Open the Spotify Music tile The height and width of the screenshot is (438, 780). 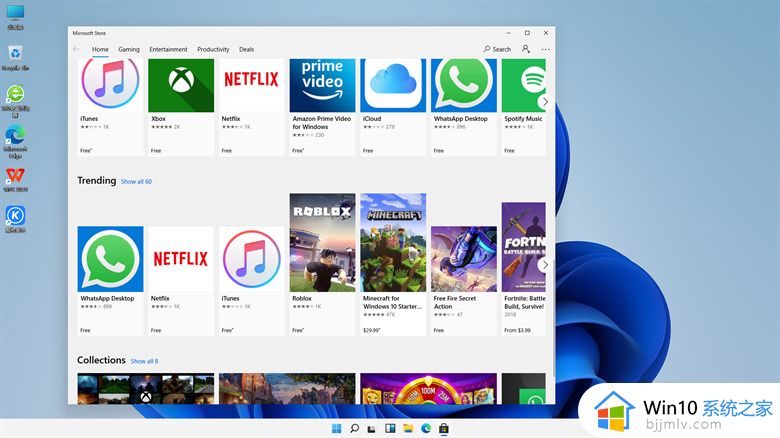pyautogui.click(x=523, y=107)
